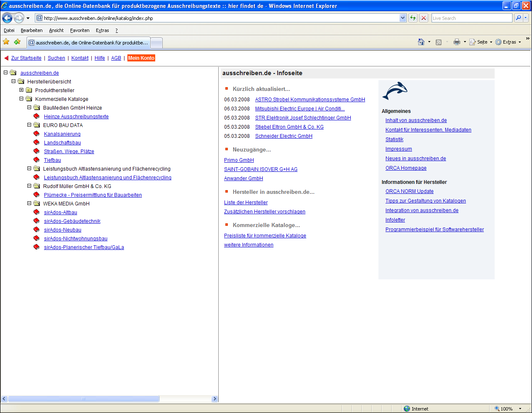
Task: Click the red Zur Startseite arrow icon
Action: pyautogui.click(x=6, y=58)
